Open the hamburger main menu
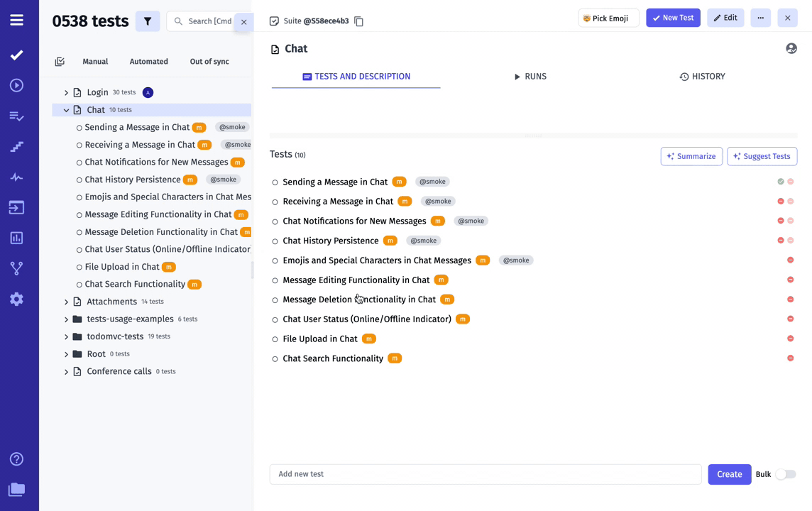Screen dimensions: 812x511 tap(16, 20)
